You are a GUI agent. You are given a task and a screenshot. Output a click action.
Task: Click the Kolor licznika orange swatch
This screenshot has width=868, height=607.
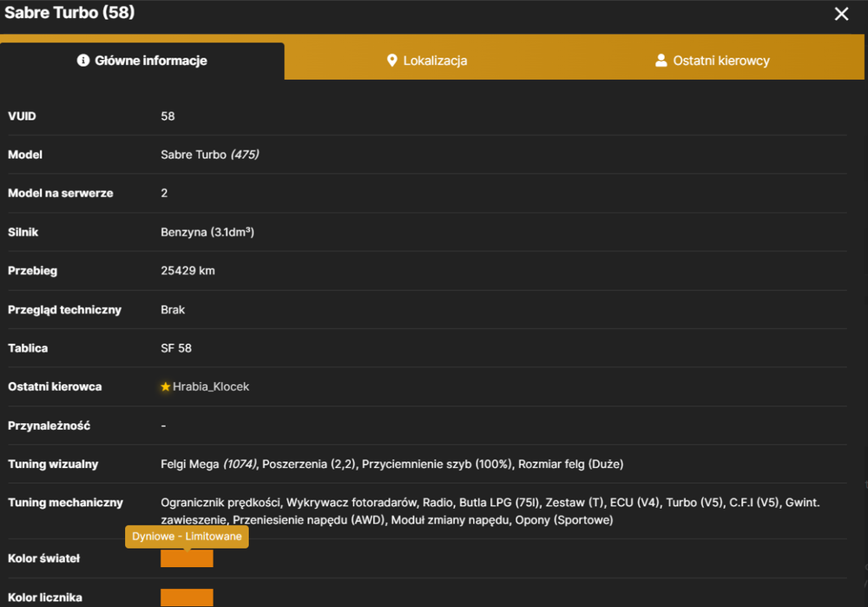point(187,597)
